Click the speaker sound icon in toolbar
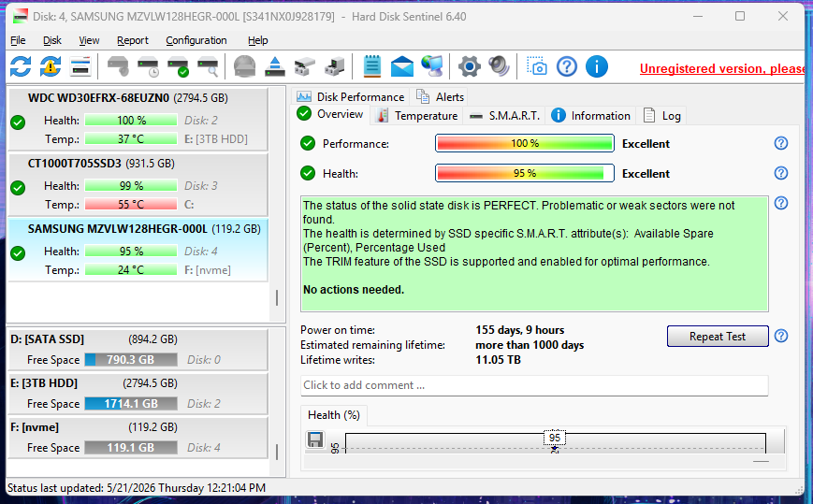This screenshot has width=813, height=504. pyautogui.click(x=499, y=66)
